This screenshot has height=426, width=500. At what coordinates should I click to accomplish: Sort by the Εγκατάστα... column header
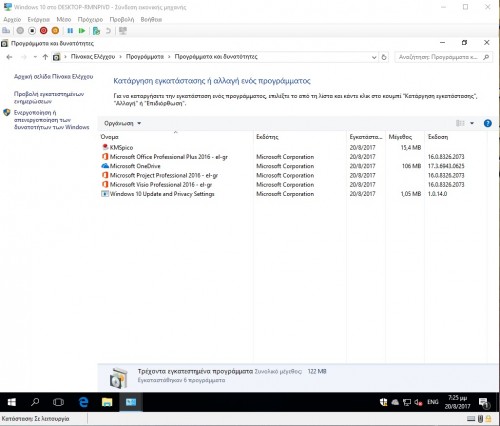(x=366, y=137)
